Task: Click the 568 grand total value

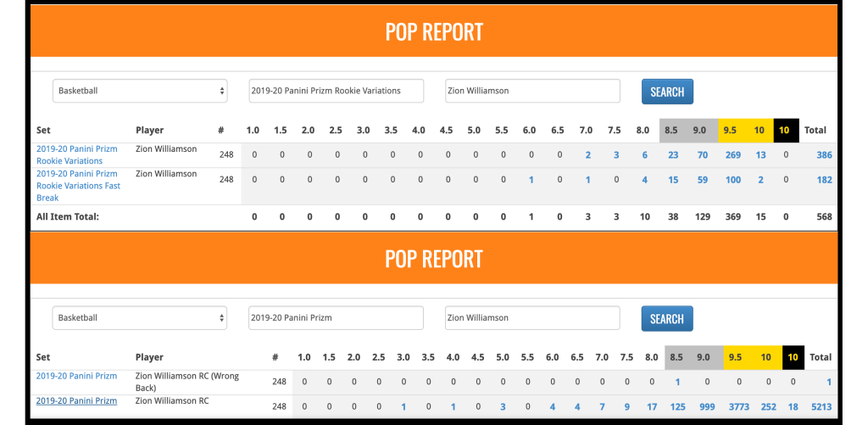Action: (824, 216)
